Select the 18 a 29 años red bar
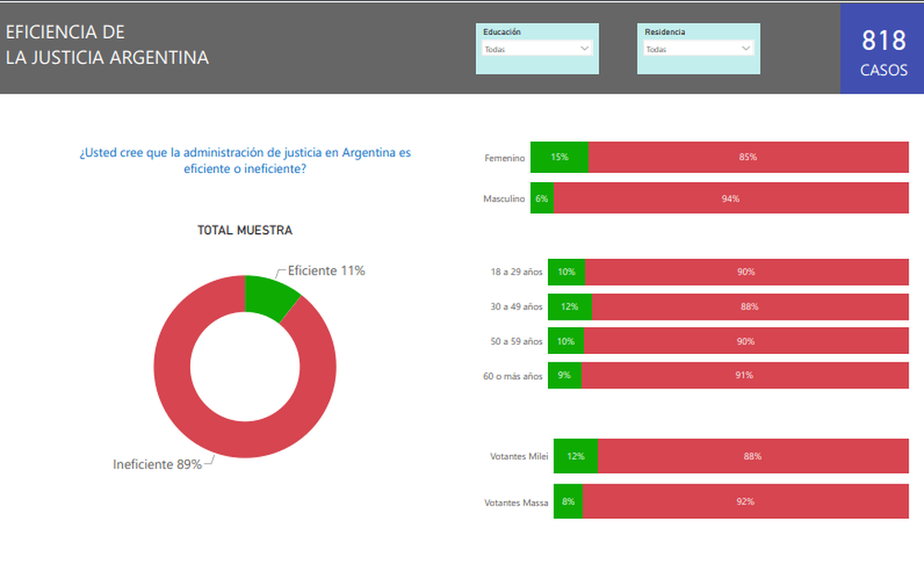Image resolution: width=924 pixels, height=586 pixels. (x=747, y=272)
